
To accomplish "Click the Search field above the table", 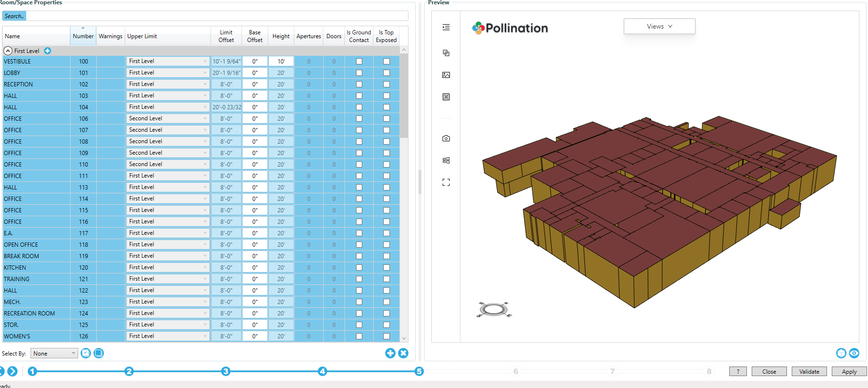I will coord(205,16).
